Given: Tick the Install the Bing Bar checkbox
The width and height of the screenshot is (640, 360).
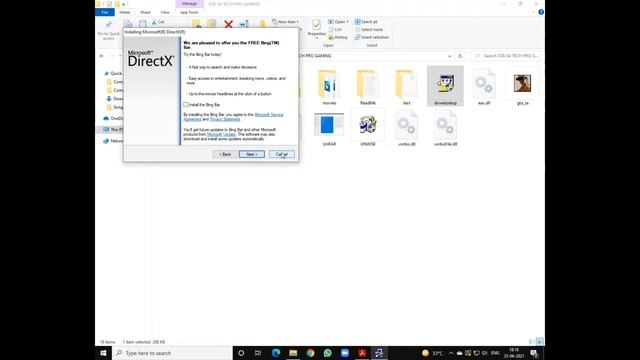Looking at the screenshot, I should (x=186, y=105).
